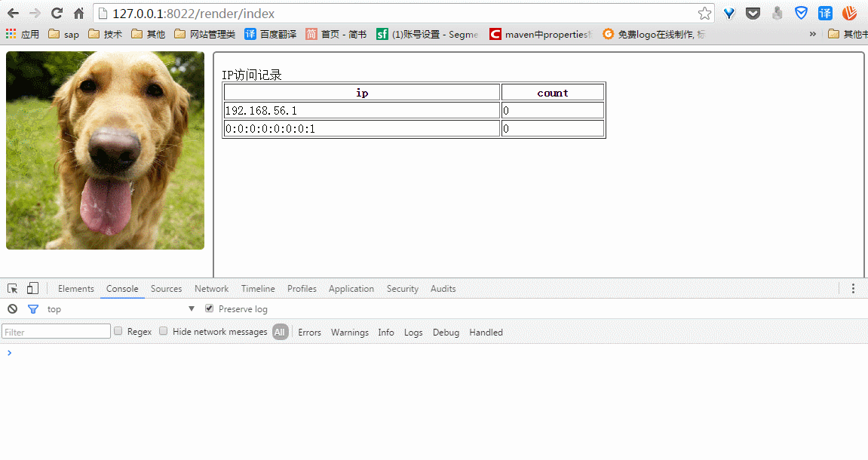Viewport: 868px width, 460px height.
Task: Open the browser home page icon
Action: pos(78,14)
